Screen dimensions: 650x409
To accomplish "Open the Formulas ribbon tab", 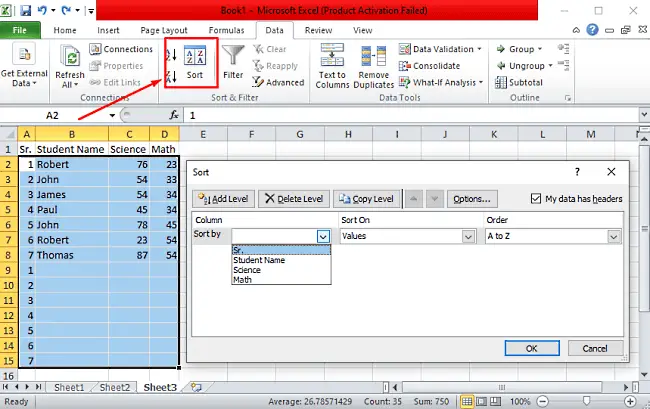I will point(226,30).
